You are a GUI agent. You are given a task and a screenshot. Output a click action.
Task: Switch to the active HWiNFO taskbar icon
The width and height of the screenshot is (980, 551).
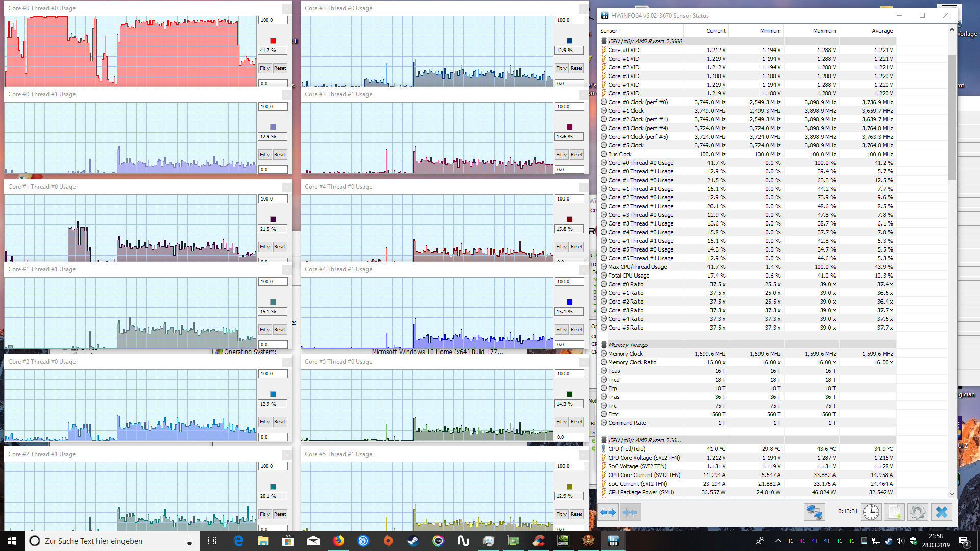pos(614,541)
